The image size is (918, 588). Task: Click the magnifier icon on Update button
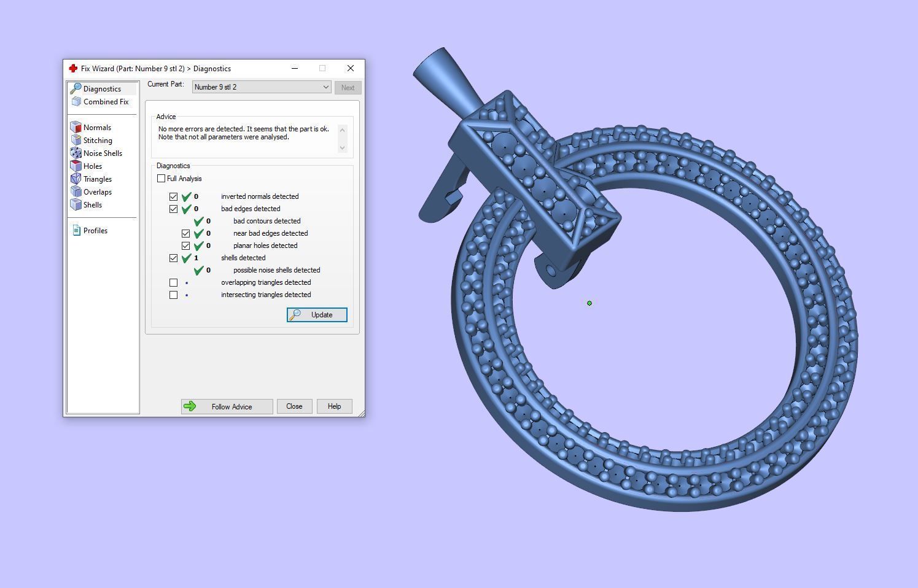click(x=295, y=314)
